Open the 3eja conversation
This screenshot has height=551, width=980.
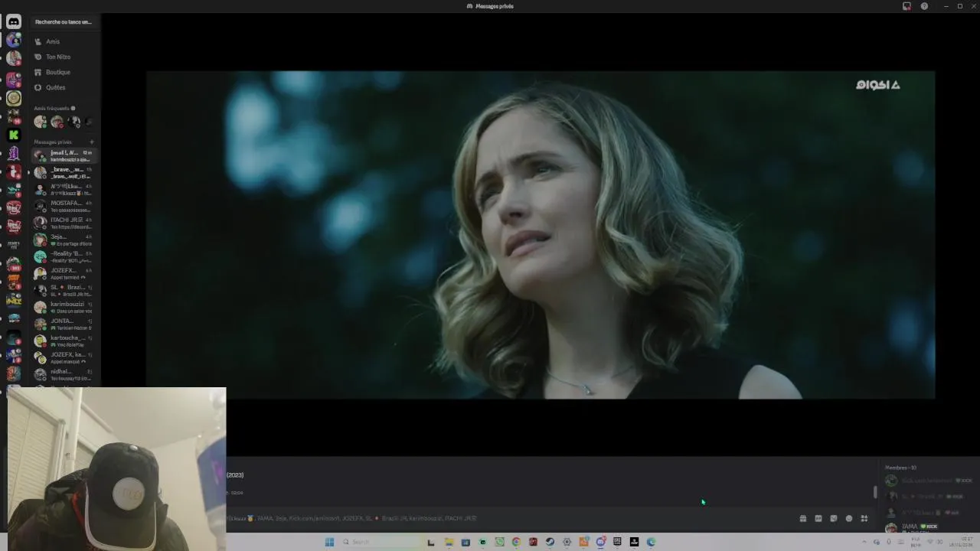pos(63,240)
